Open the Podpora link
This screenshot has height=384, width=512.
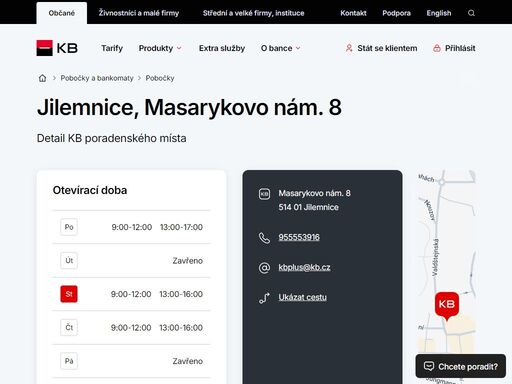(x=396, y=13)
